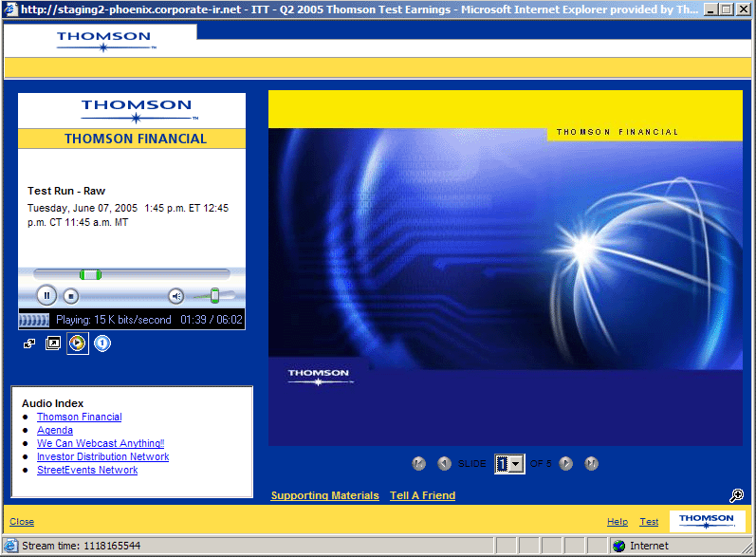The image size is (756, 557).
Task: Stop the audio stream
Action: pos(70,296)
